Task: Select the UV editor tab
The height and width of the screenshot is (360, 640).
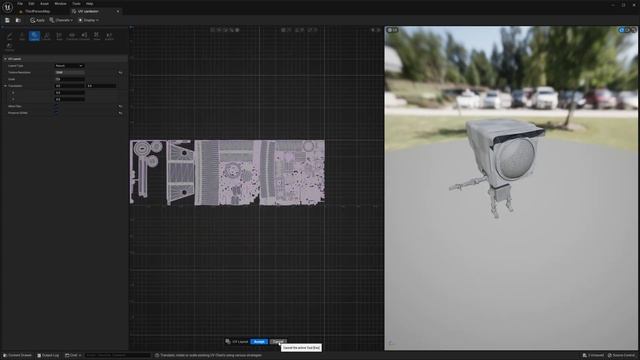Action: click(x=88, y=11)
